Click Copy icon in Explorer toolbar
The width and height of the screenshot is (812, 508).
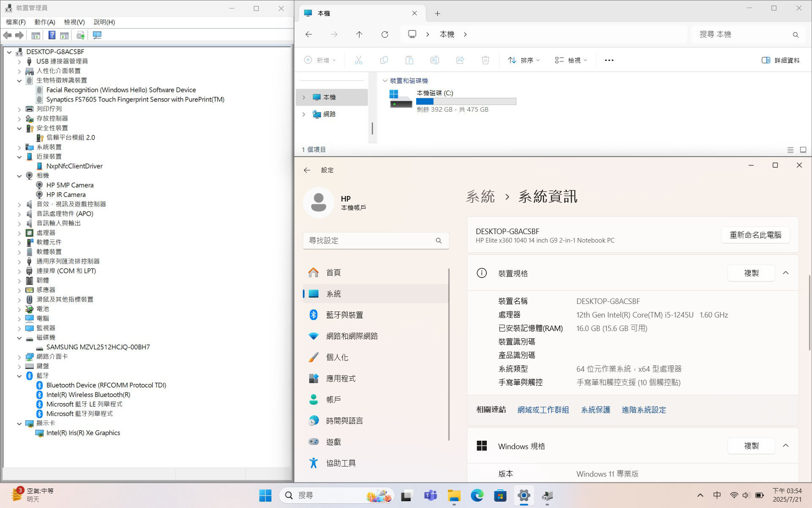coord(384,60)
